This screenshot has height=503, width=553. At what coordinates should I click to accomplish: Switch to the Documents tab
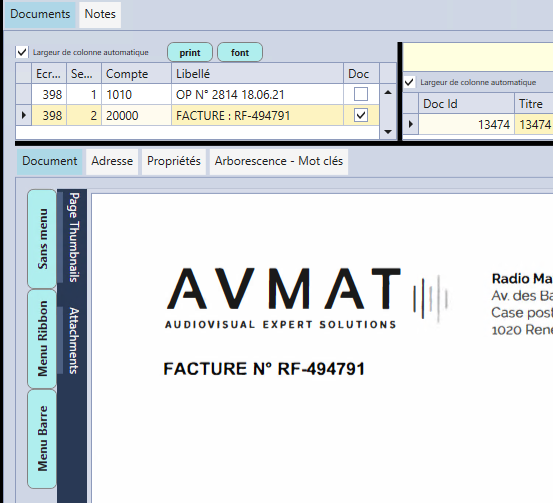pos(40,14)
